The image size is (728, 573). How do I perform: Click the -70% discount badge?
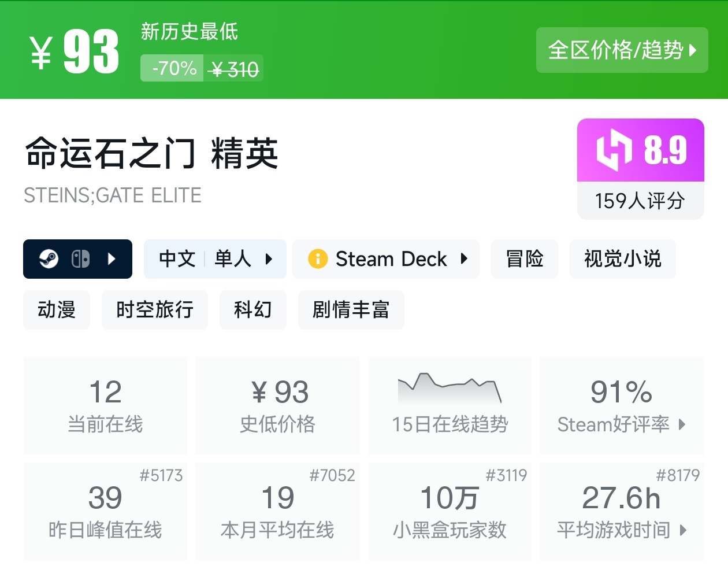[173, 68]
